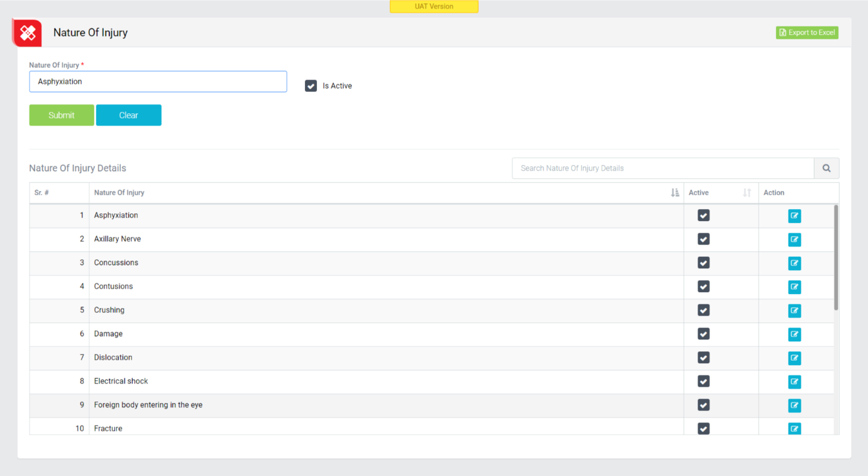This screenshot has width=868, height=476.
Task: Toggle Active checkbox for Crushing
Action: click(704, 310)
